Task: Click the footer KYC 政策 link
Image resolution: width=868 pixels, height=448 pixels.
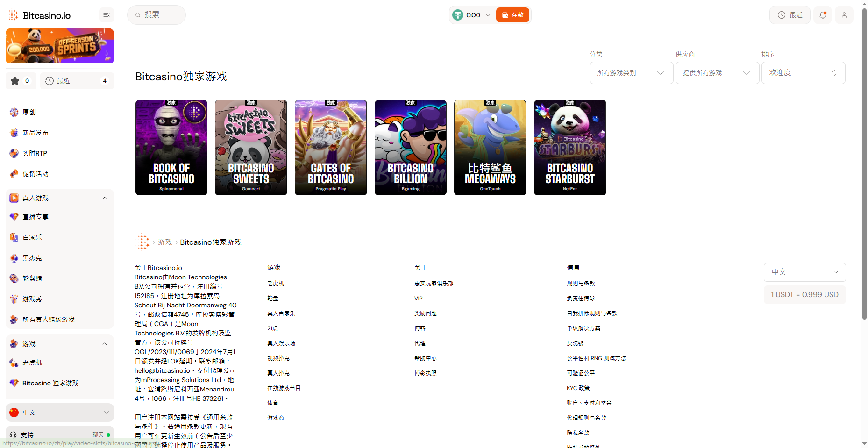Action: pyautogui.click(x=578, y=388)
